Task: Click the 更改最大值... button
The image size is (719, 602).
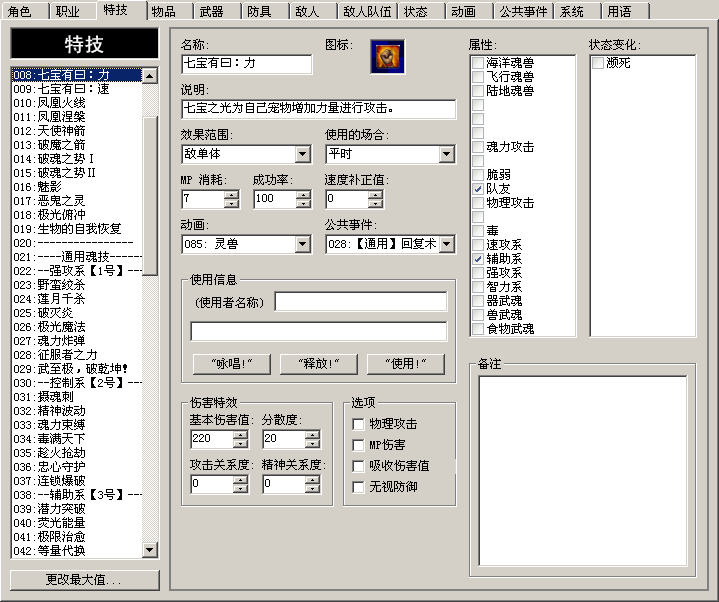Action: pos(84,580)
